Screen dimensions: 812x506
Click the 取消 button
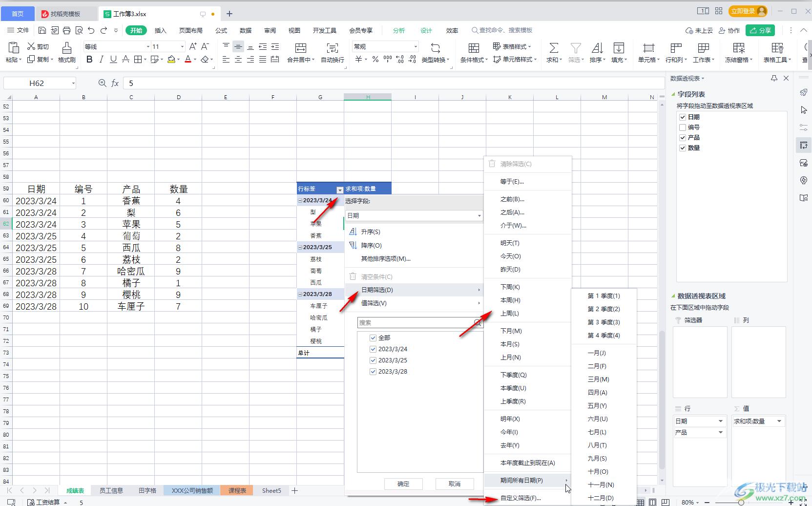[x=455, y=484]
